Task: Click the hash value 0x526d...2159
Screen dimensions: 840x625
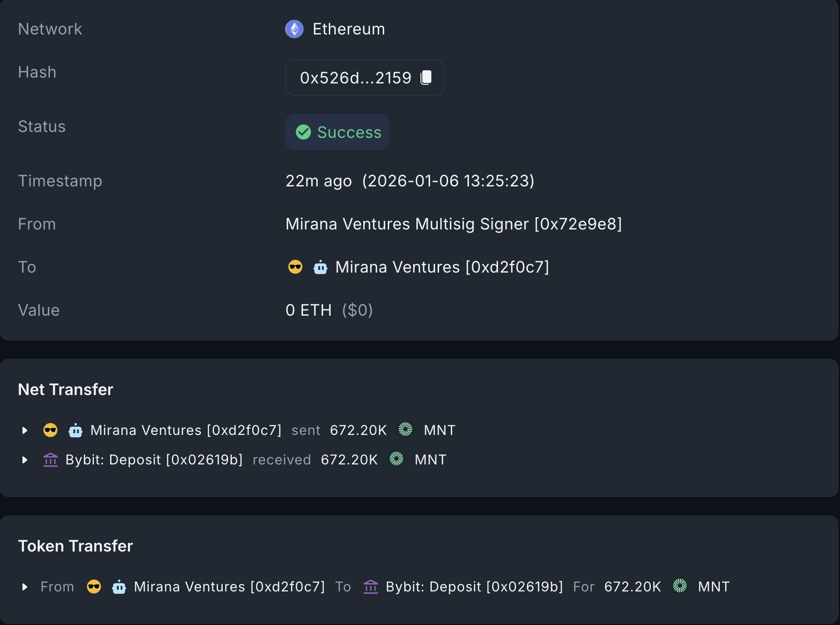Action: [356, 78]
